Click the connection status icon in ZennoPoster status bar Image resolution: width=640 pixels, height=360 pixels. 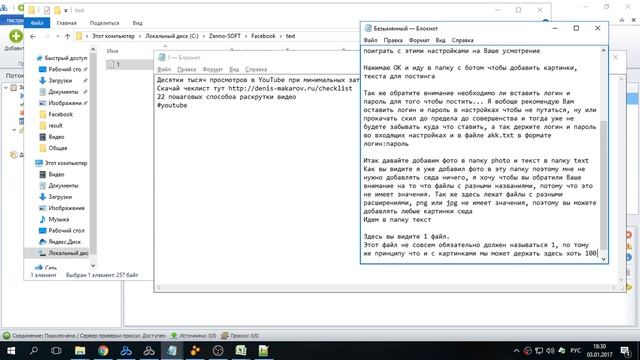[x=7, y=336]
